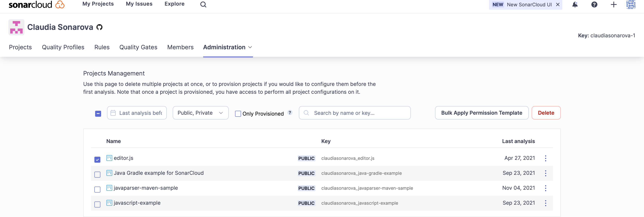This screenshot has height=217, width=644.
Task: Open the Public, Private visibility dropdown
Action: tap(201, 113)
